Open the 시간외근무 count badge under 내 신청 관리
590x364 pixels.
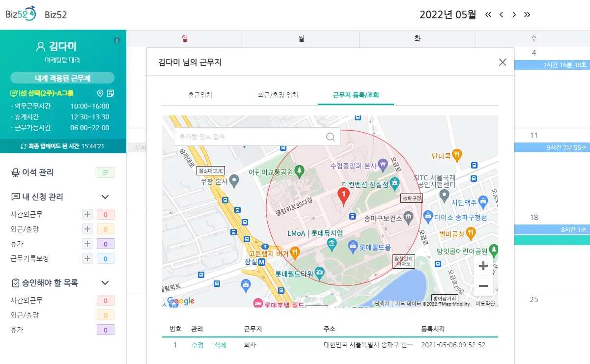pos(106,214)
